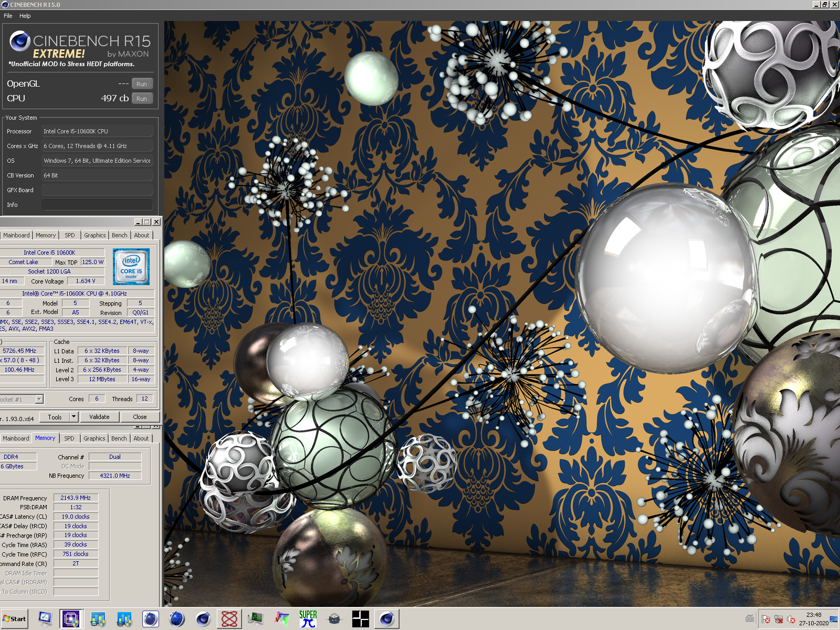Run the OpenGL benchmark
Viewport: 840px width, 630px height.
142,84
